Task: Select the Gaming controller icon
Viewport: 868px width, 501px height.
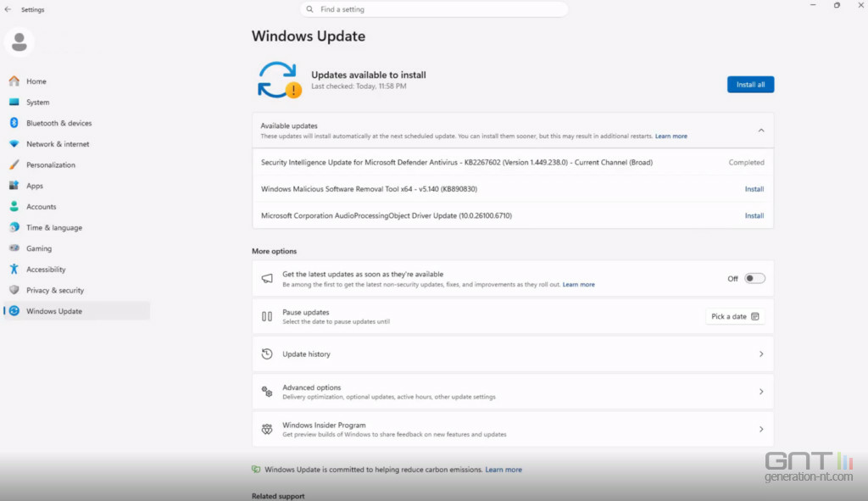Action: point(14,248)
